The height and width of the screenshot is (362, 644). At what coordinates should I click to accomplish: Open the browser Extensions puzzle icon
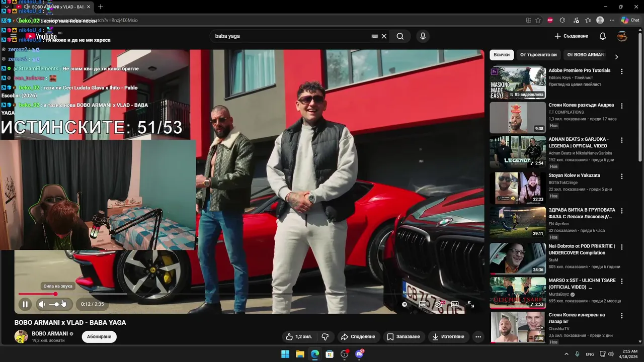pyautogui.click(x=562, y=20)
